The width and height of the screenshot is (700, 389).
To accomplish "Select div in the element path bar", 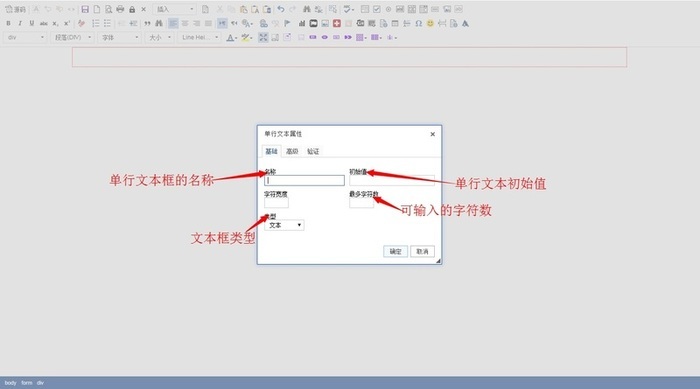I will [40, 383].
